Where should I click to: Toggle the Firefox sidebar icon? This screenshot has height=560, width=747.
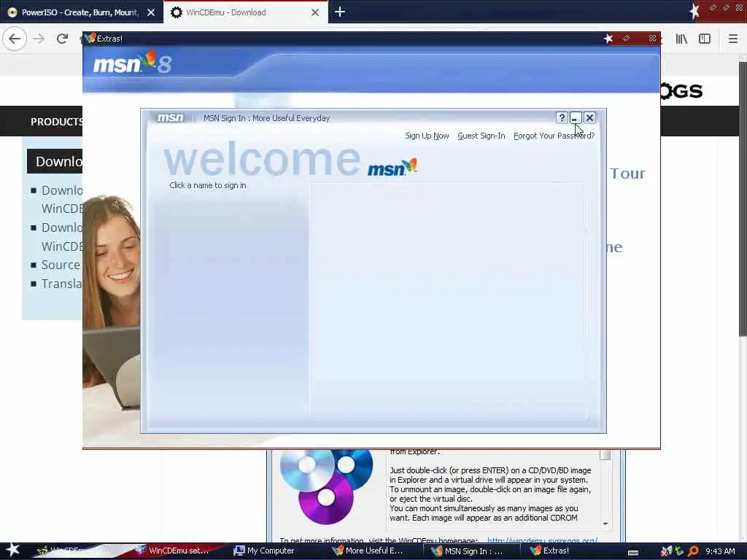[x=705, y=39]
